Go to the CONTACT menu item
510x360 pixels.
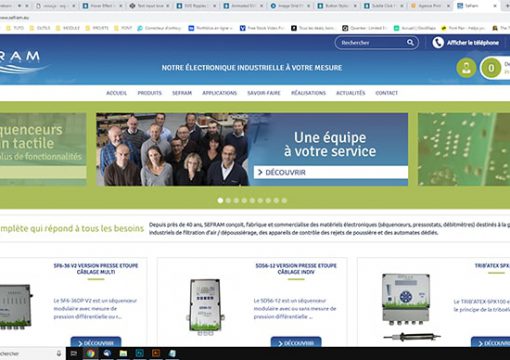387,93
